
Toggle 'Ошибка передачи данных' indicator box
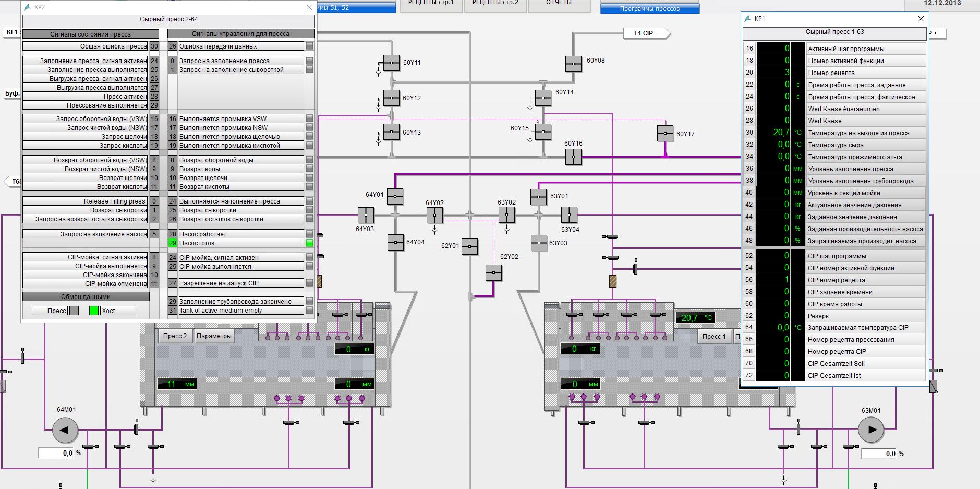[309, 46]
